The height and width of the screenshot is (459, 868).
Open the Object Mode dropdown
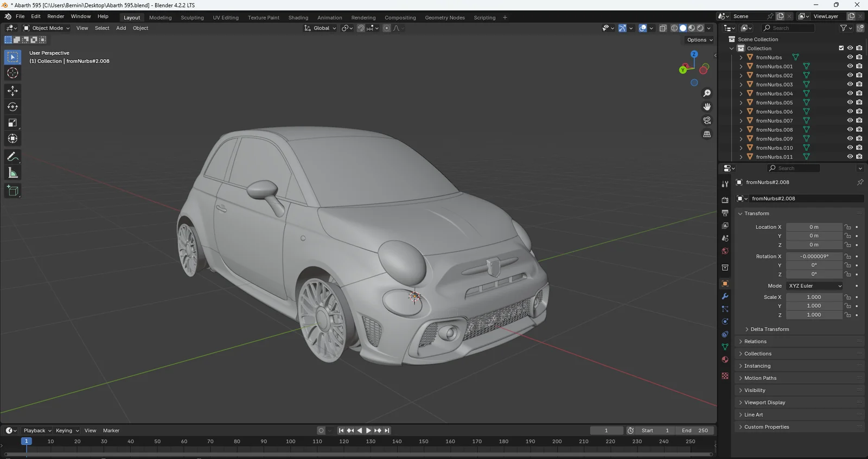point(47,28)
